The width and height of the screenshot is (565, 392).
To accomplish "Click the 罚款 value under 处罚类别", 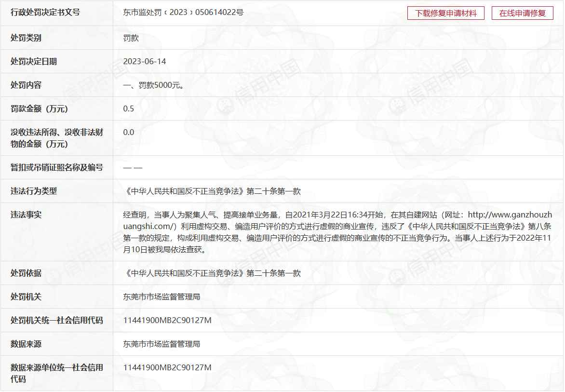I will point(131,38).
